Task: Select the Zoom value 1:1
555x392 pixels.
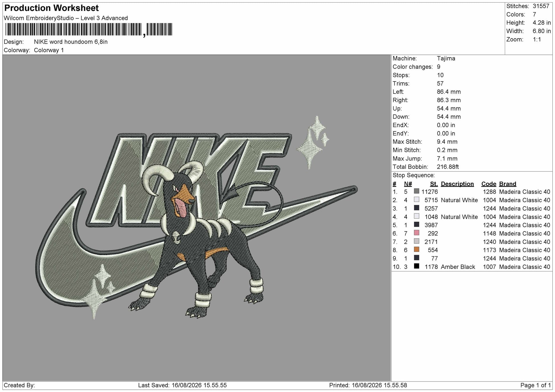Action: 537,40
